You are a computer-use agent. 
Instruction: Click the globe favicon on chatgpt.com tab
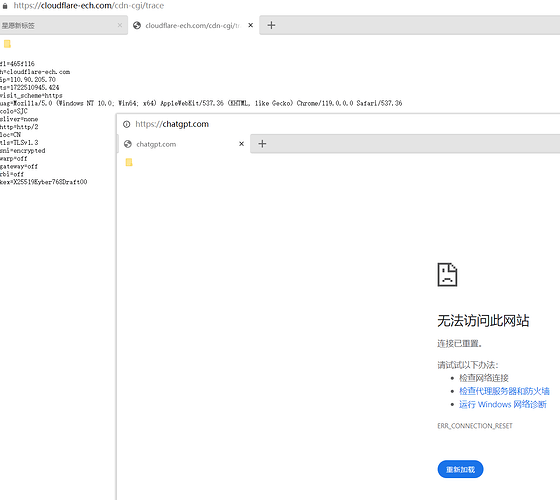pos(128,144)
